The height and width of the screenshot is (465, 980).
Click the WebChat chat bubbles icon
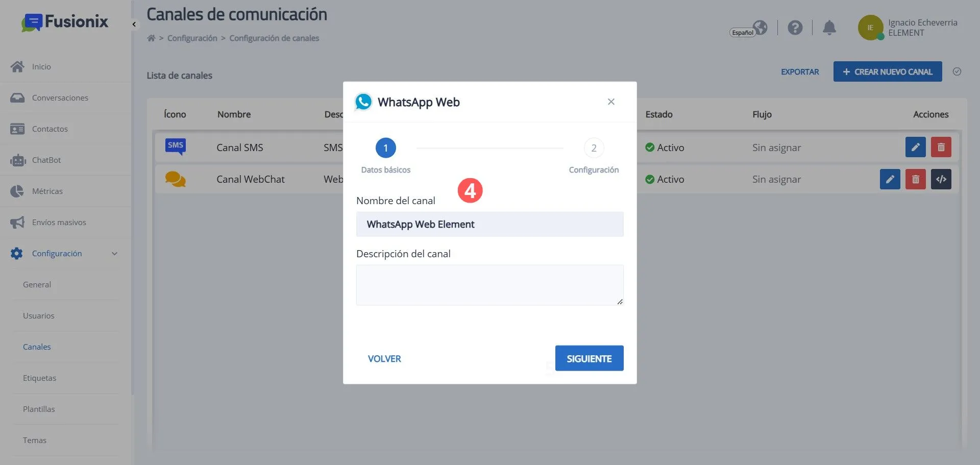pyautogui.click(x=175, y=179)
